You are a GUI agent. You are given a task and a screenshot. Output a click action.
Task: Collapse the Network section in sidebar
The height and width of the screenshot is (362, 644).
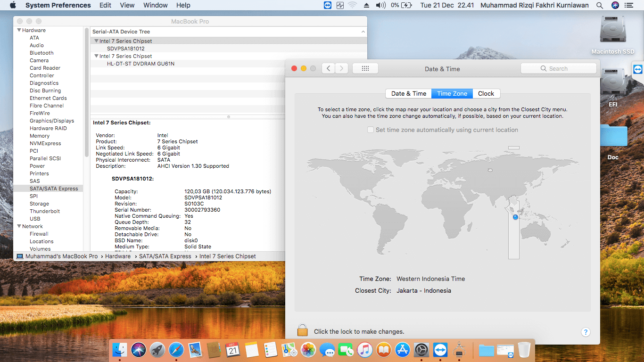point(19,226)
